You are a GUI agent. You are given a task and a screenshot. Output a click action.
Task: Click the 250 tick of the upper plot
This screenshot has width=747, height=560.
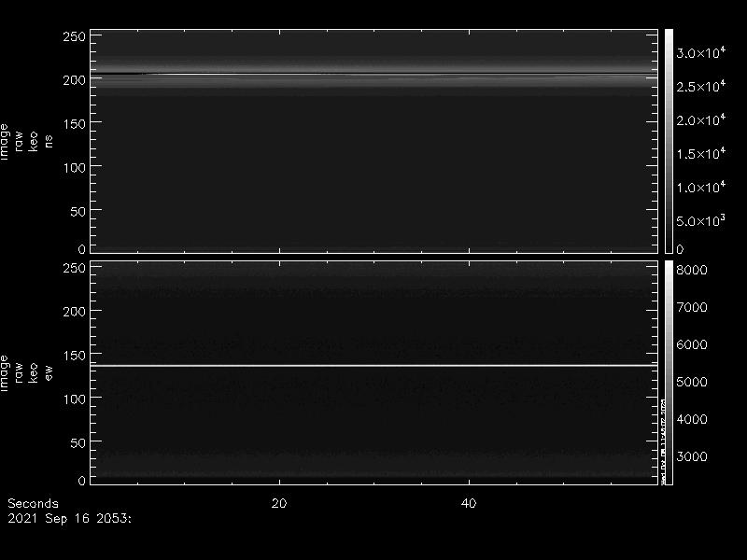click(x=75, y=36)
